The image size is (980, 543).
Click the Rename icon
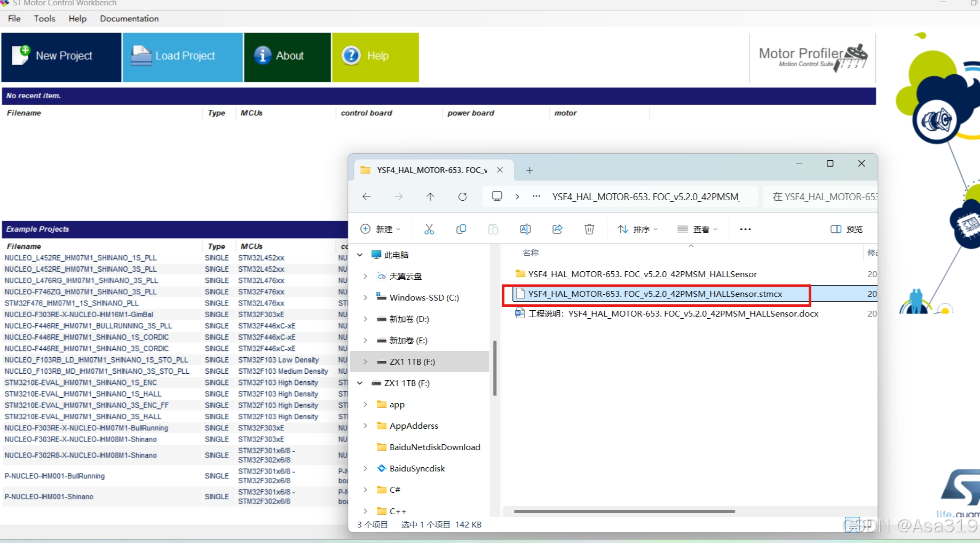click(x=525, y=229)
